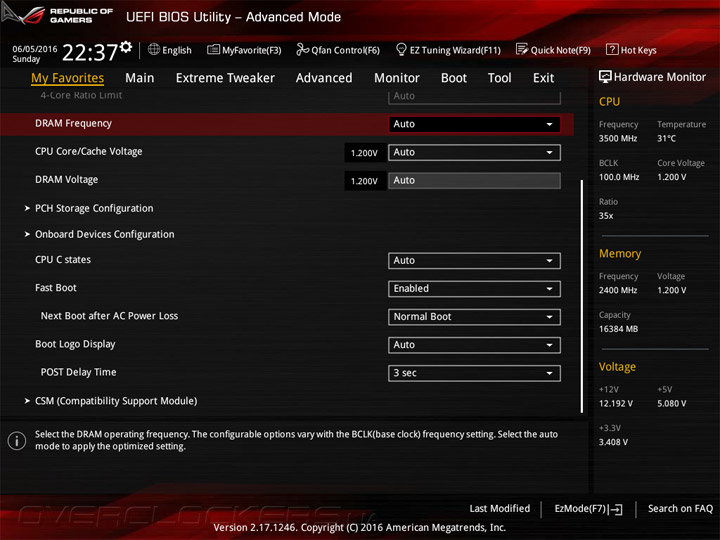Expand PCH Storage Configuration submenu

[94, 208]
